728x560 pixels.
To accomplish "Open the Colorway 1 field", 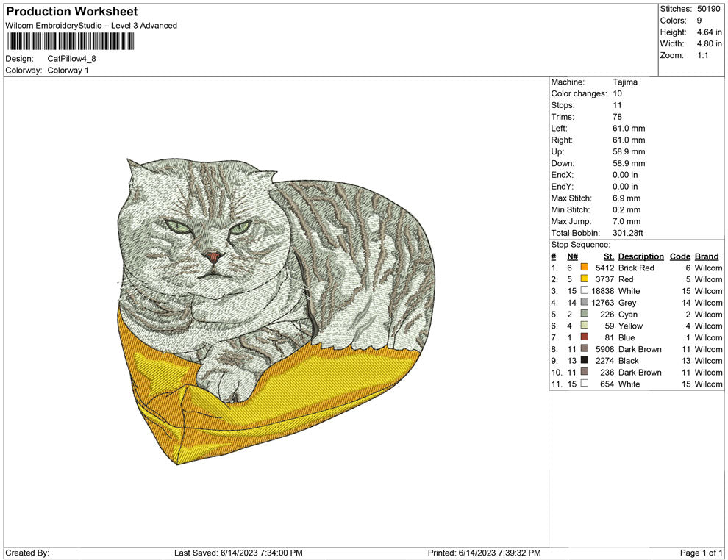I will click(68, 71).
